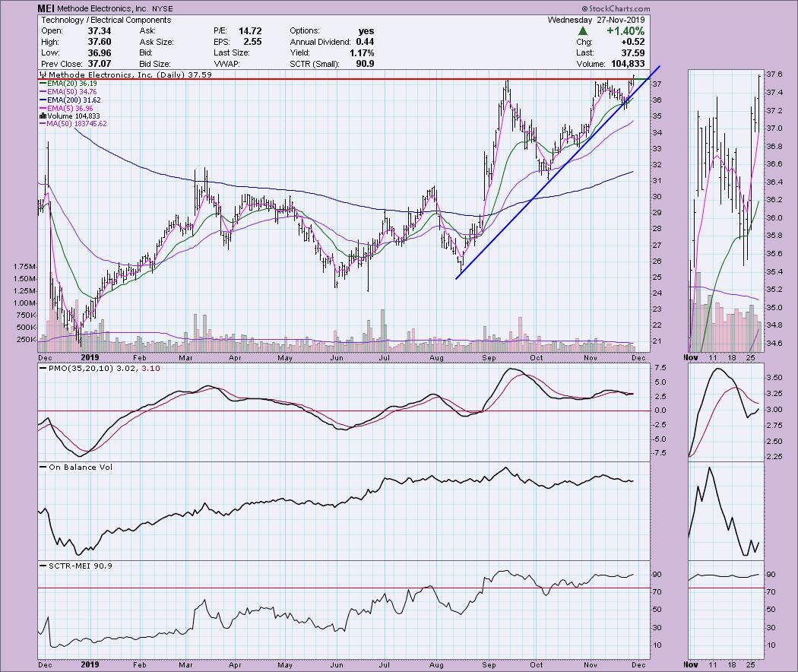Click the Sep label on bottom date axis

pyautogui.click(x=489, y=665)
